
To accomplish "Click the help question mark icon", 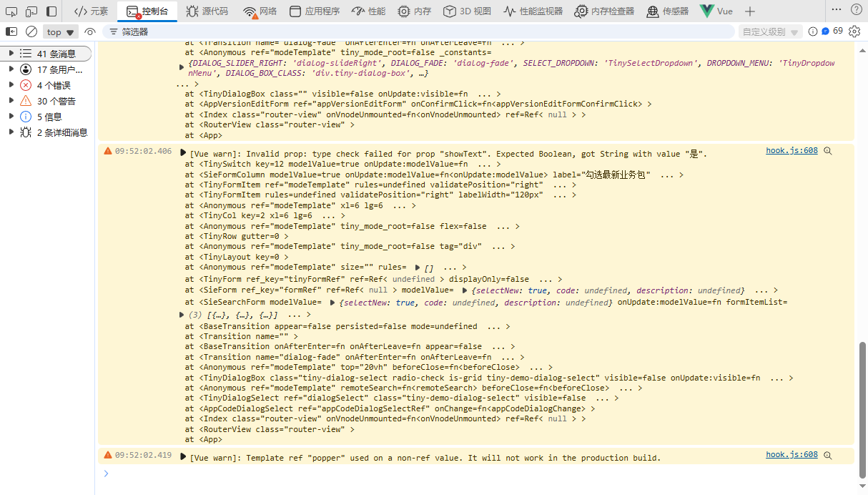I will [x=856, y=10].
